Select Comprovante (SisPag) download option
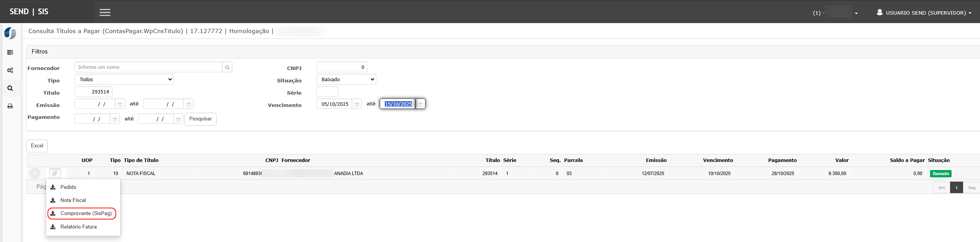The width and height of the screenshot is (980, 242). tap(82, 213)
